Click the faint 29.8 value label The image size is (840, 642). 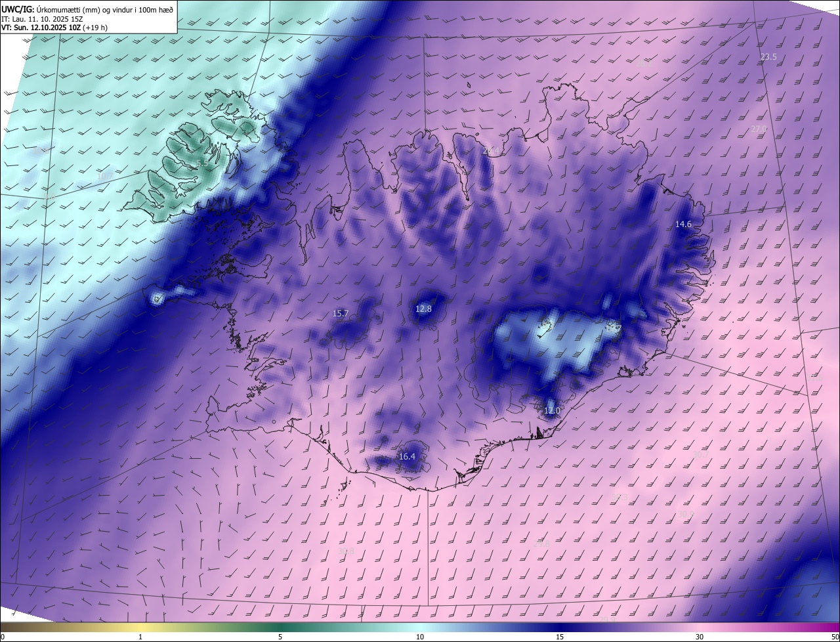point(541,544)
